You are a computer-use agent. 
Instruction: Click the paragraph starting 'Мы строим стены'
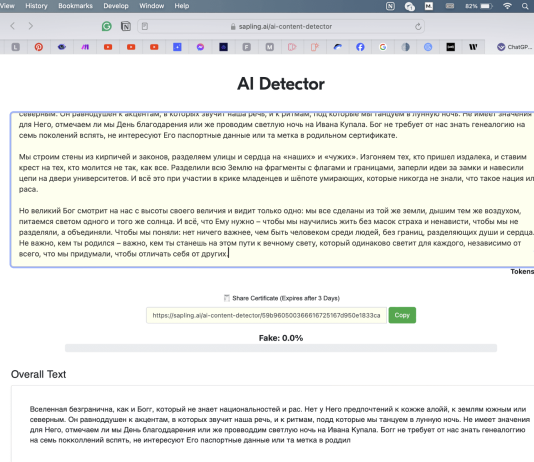276,173
